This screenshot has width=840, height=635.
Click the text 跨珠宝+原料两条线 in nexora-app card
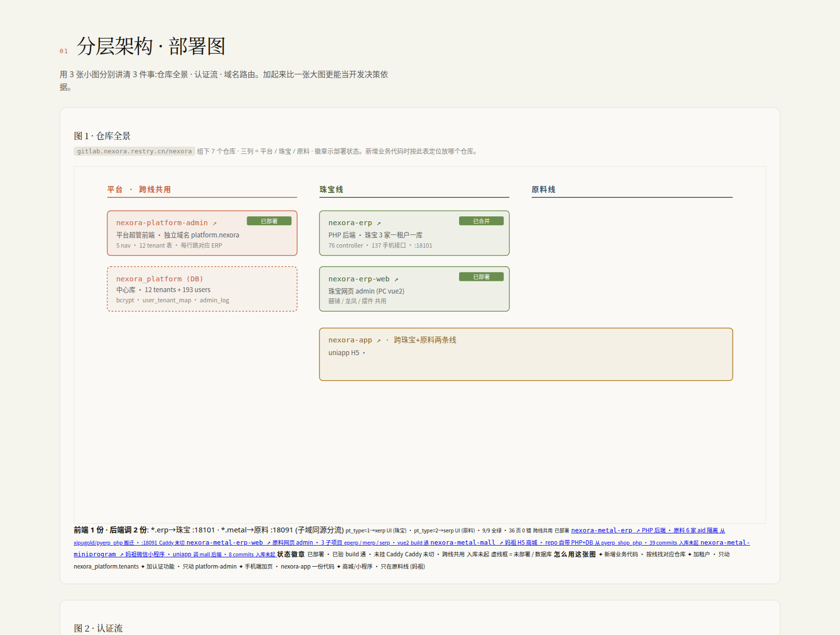425,340
